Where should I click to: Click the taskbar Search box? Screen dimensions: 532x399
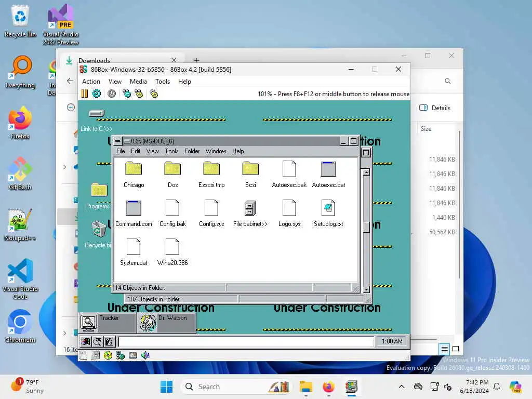pos(236,387)
